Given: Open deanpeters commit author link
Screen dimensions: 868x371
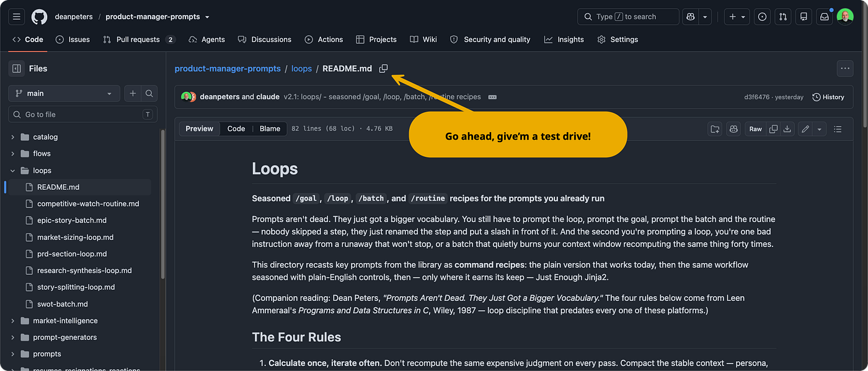Looking at the screenshot, I should click(219, 97).
